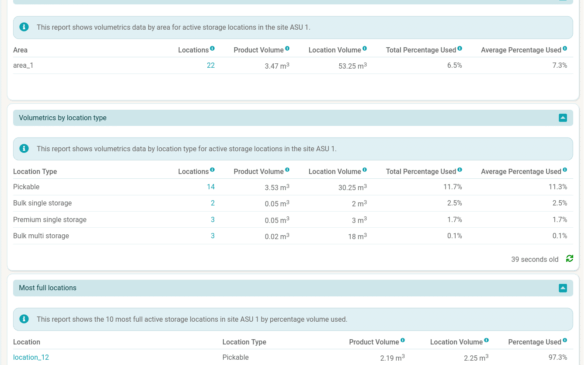This screenshot has height=365, width=585.
Task: Click info icon beside Percentage Used in Most full locations
Action: [565, 340]
